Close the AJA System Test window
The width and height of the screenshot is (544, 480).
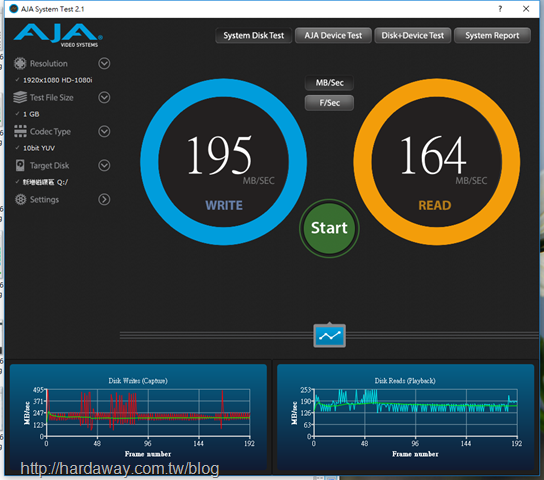coord(526,9)
